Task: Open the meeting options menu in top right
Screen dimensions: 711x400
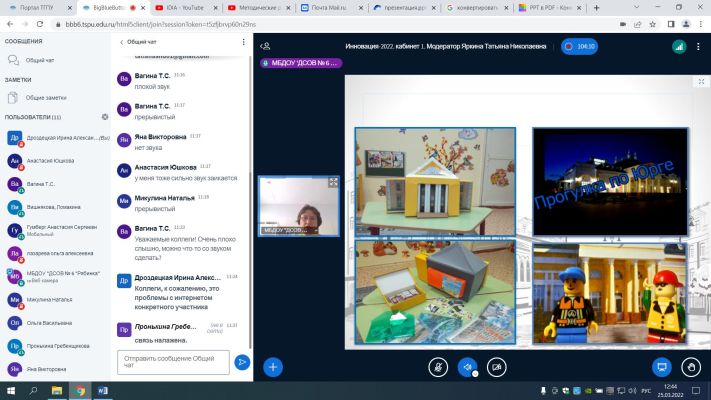Action: point(698,46)
